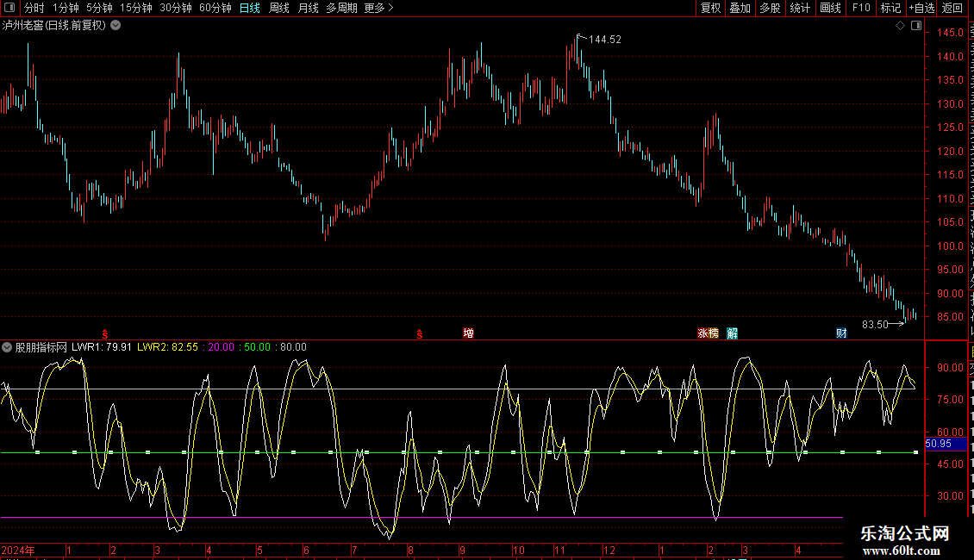Click the LWR2: 82.55 value
Image resolution: width=974 pixels, height=560 pixels.
click(168, 347)
